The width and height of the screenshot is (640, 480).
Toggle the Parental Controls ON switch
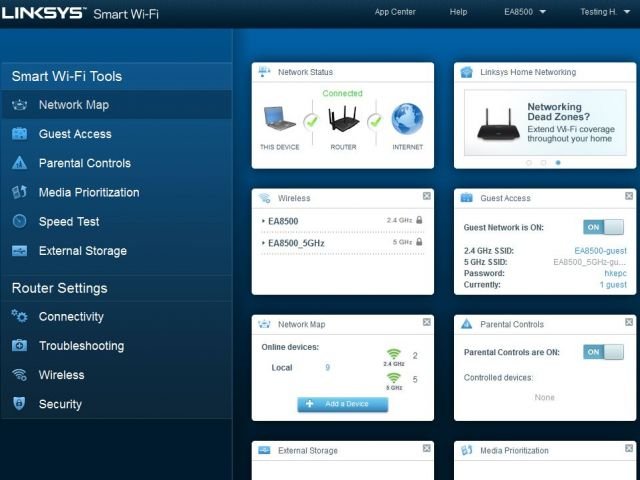[x=603, y=352]
